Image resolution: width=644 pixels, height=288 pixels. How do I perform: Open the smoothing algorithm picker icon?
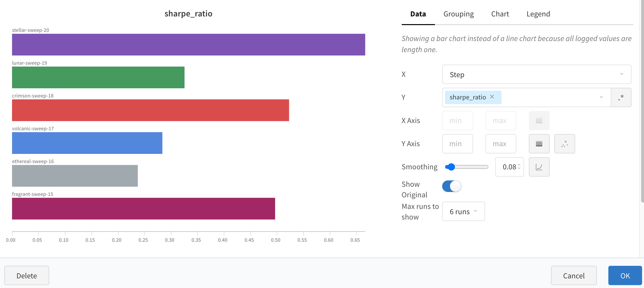(x=539, y=167)
